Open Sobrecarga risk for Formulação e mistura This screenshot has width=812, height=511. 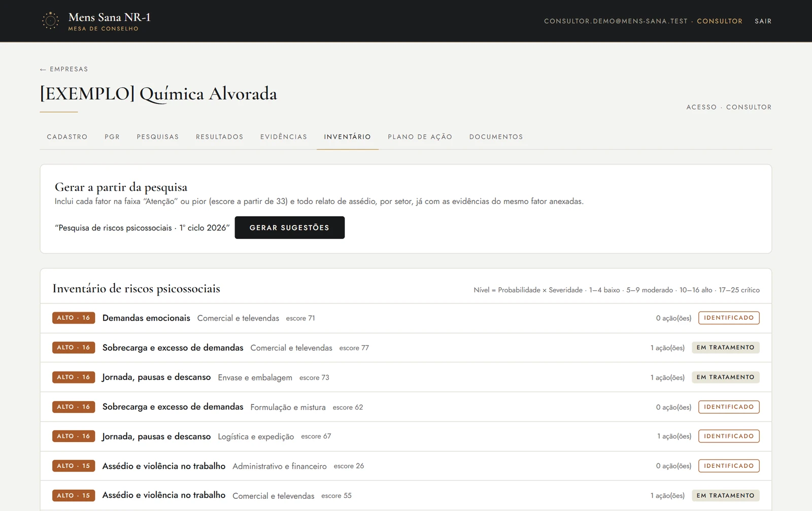[406, 407]
